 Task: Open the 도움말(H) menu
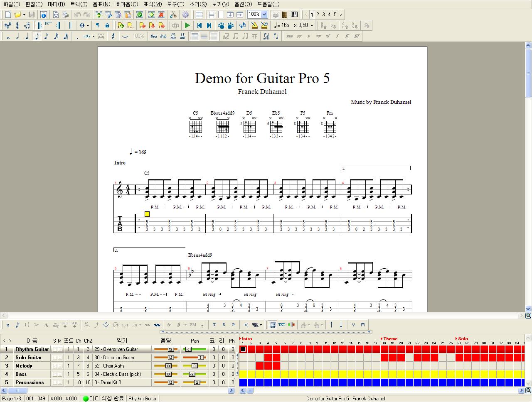click(x=268, y=4)
